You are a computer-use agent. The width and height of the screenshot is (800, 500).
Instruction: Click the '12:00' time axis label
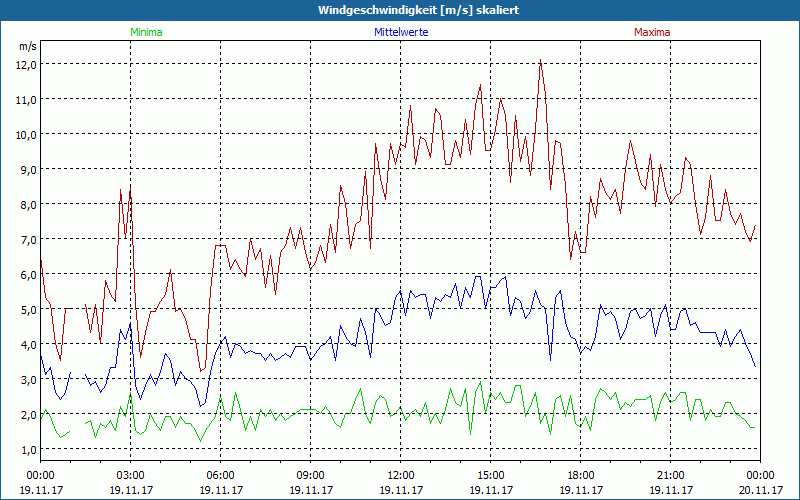[401, 476]
